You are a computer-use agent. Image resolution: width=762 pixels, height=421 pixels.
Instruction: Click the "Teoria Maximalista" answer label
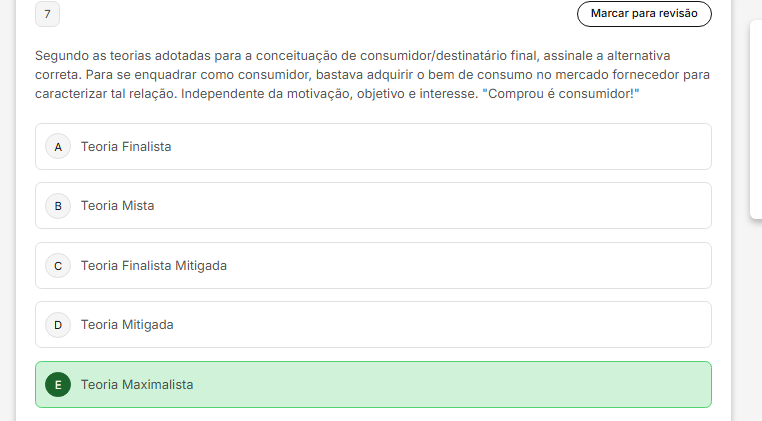click(x=137, y=385)
